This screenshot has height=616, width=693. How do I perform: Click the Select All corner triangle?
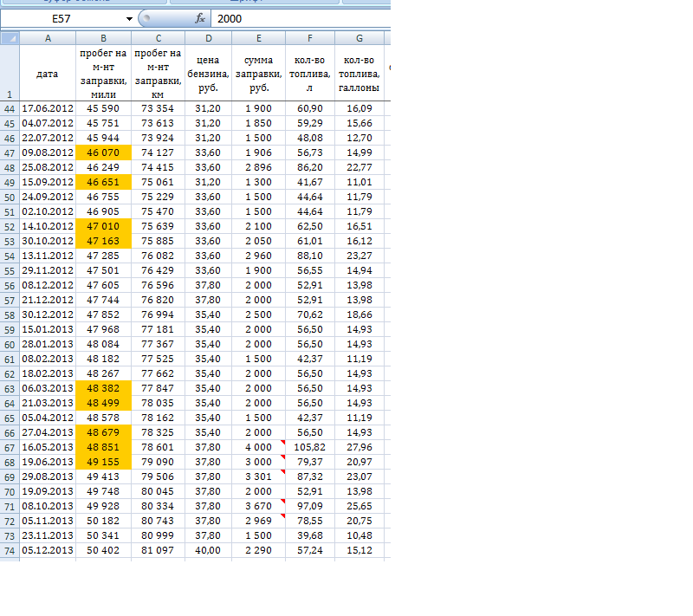(10, 38)
